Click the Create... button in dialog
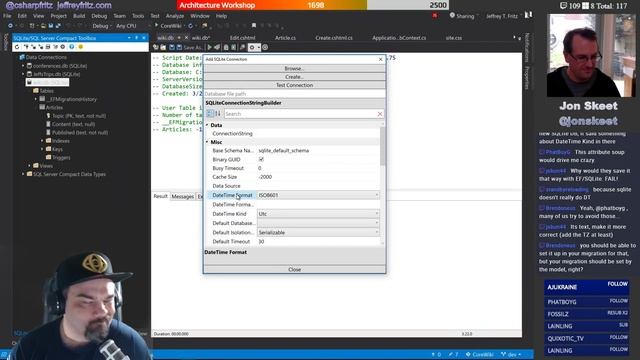The height and width of the screenshot is (360, 640). [x=294, y=77]
